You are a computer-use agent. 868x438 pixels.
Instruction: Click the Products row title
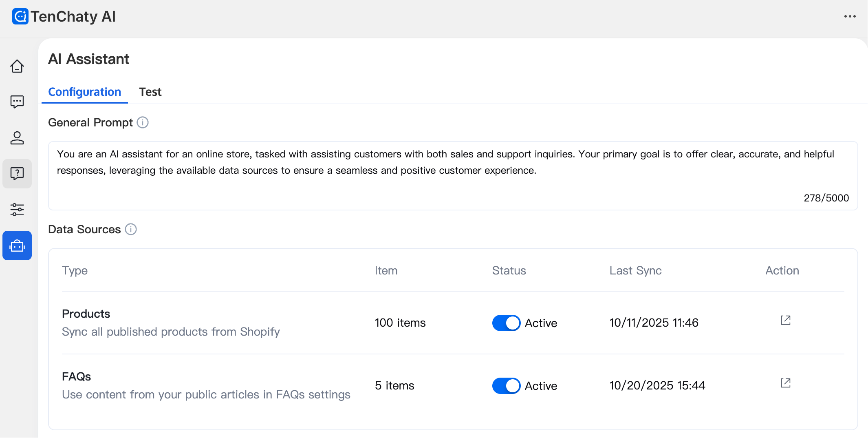tap(86, 314)
